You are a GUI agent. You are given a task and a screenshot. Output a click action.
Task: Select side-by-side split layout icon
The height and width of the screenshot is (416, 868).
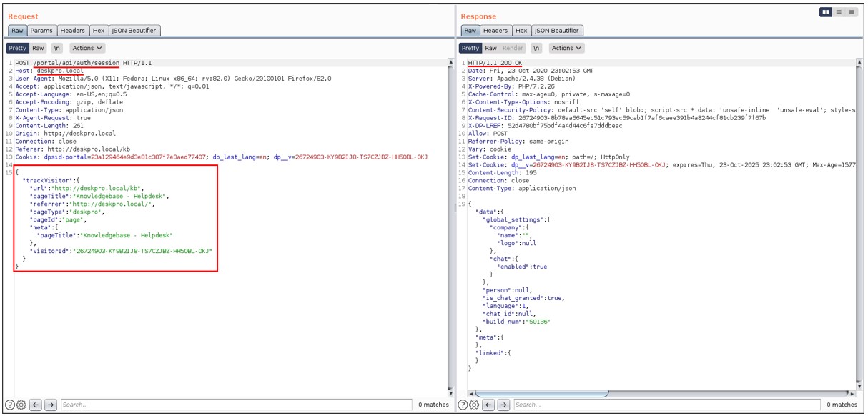(x=826, y=12)
